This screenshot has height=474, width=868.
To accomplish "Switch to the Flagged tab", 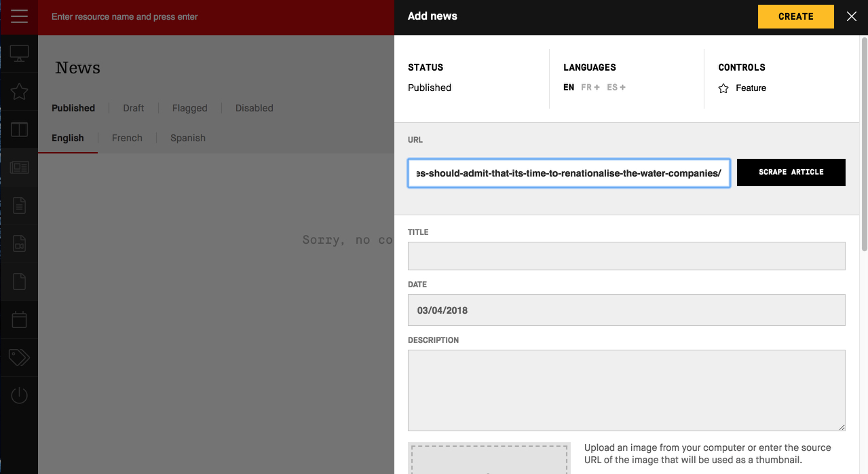I will pos(190,108).
